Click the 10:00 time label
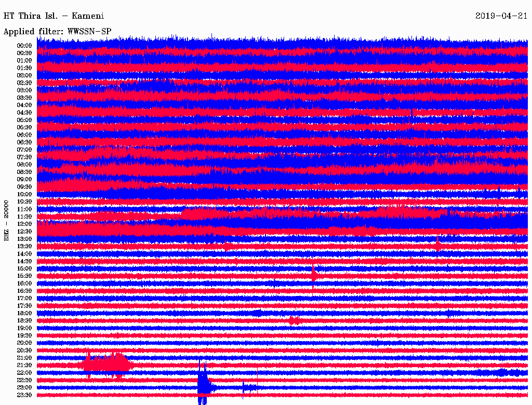Viewport: 532px width, 405px height. pyautogui.click(x=24, y=194)
